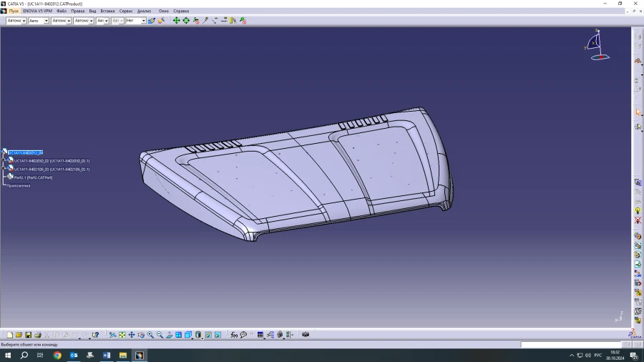644x362 pixels.
Task: Open the 'Сервис' menu
Action: (x=126, y=11)
